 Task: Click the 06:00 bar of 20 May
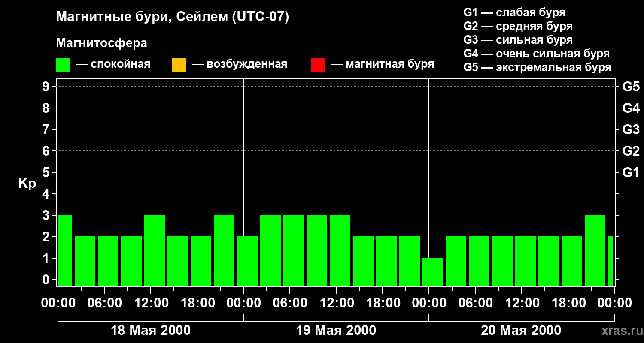coord(479,261)
